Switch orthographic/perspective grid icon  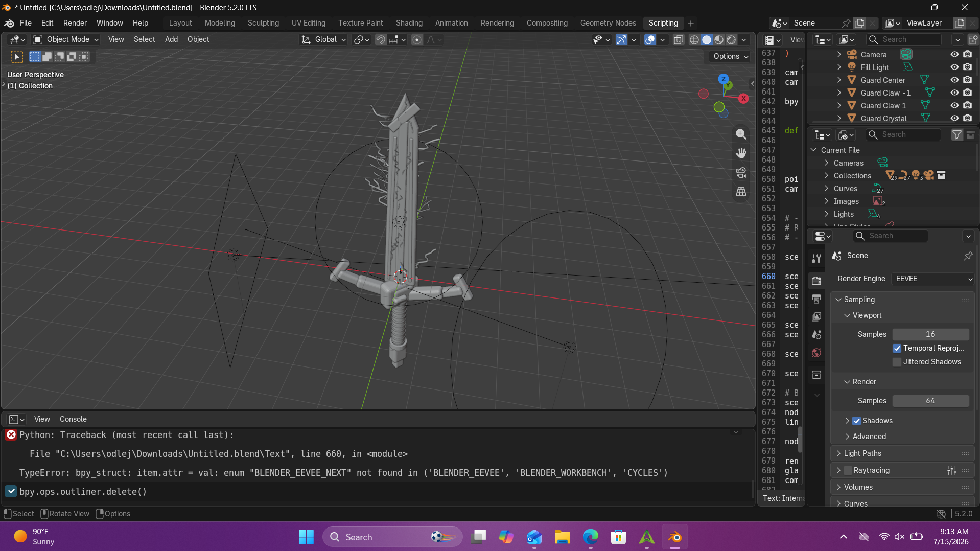741,192
